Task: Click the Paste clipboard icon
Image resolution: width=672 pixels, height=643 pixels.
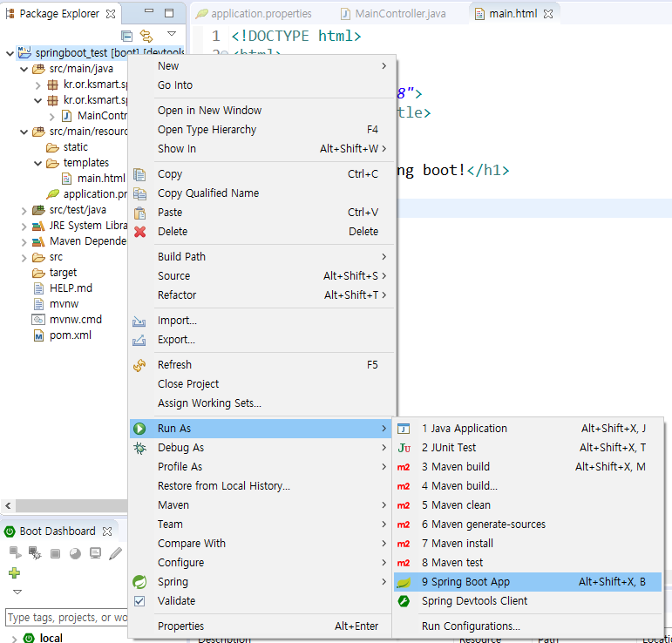Action: [x=139, y=213]
